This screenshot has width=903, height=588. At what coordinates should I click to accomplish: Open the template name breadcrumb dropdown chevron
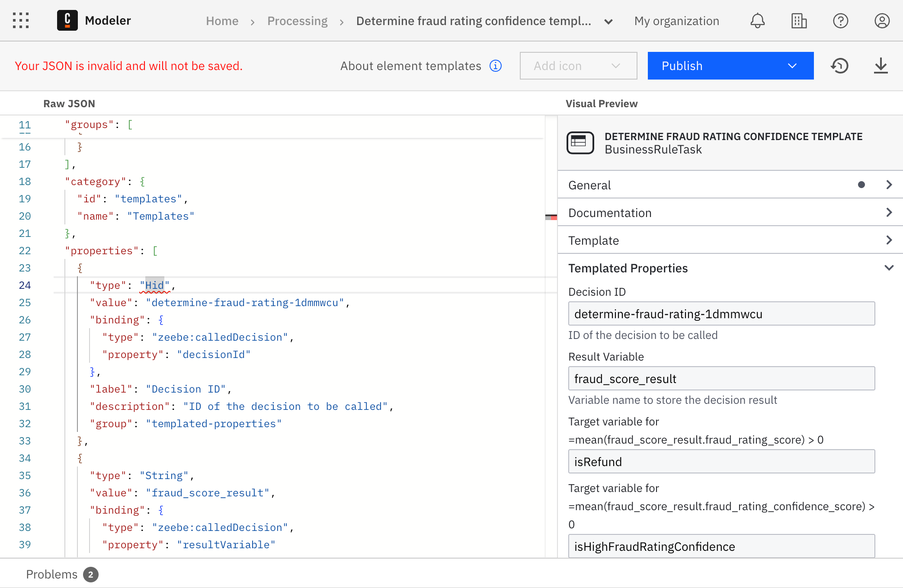608,21
